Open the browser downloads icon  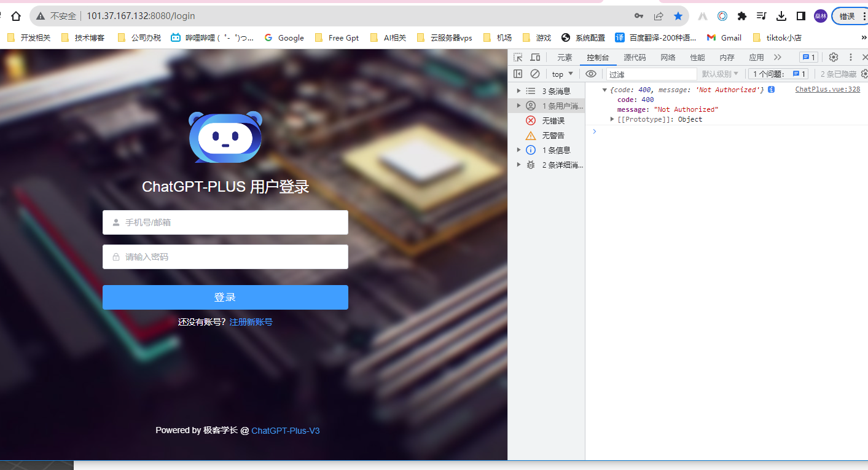pos(781,16)
